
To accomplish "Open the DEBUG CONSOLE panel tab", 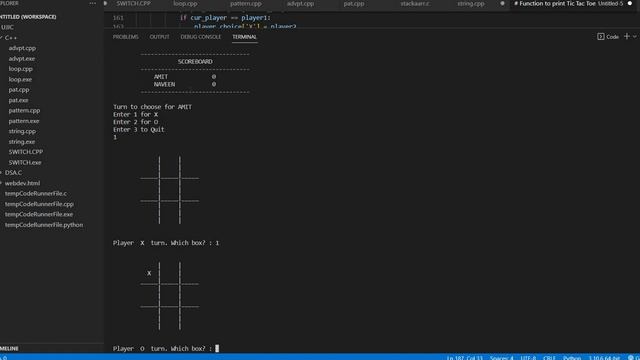I will (x=200, y=37).
